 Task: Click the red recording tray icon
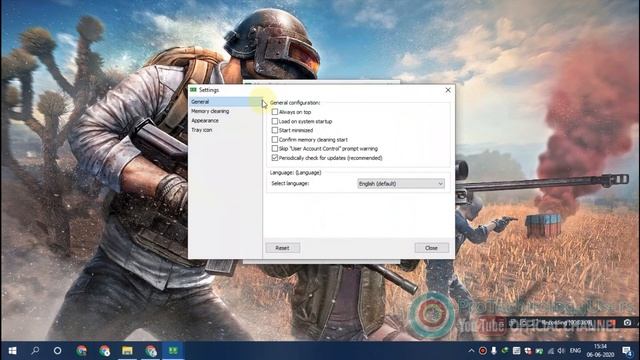482,351
